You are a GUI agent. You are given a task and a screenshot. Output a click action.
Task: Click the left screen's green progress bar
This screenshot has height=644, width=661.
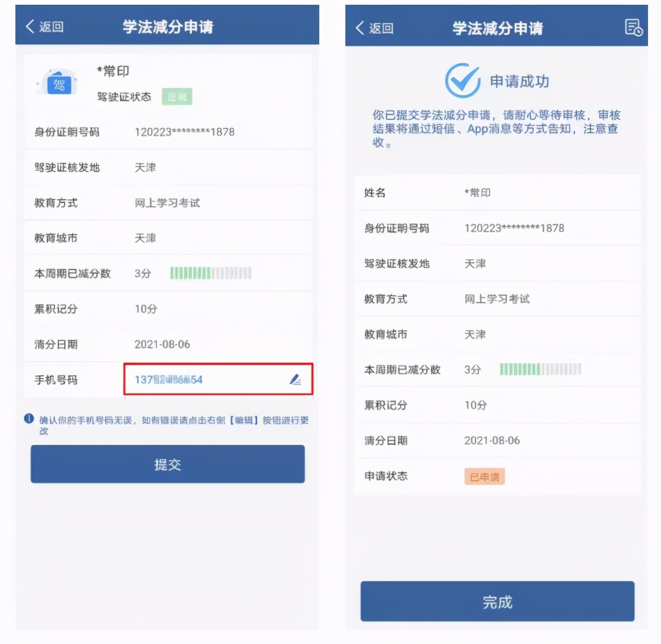click(x=211, y=273)
